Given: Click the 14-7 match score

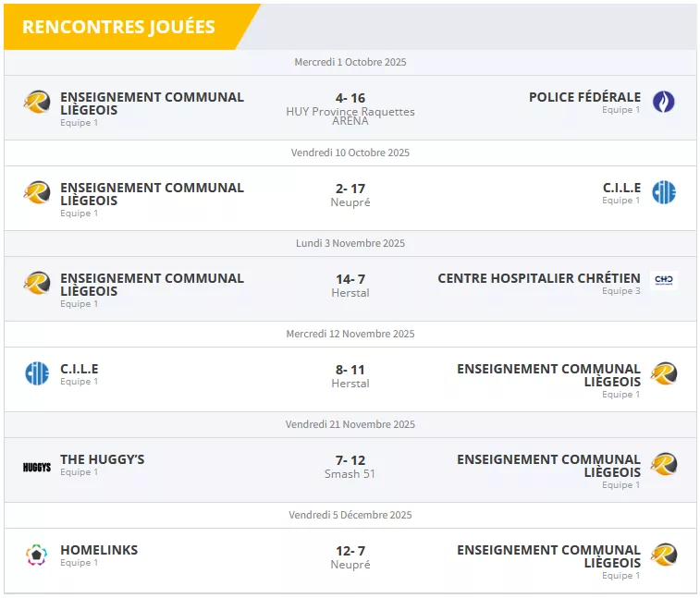Looking at the screenshot, I should click(350, 279).
